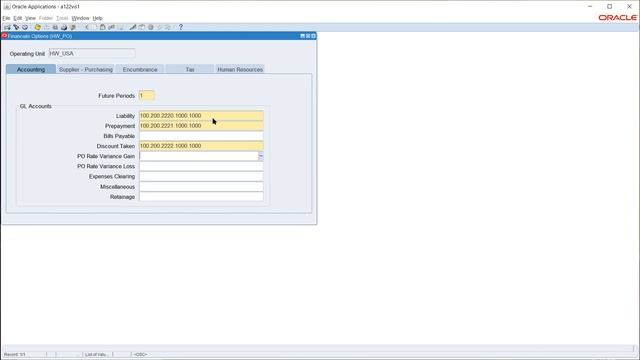Click the PO Rate Variance Gain field
640x360 pixels.
pyautogui.click(x=199, y=156)
